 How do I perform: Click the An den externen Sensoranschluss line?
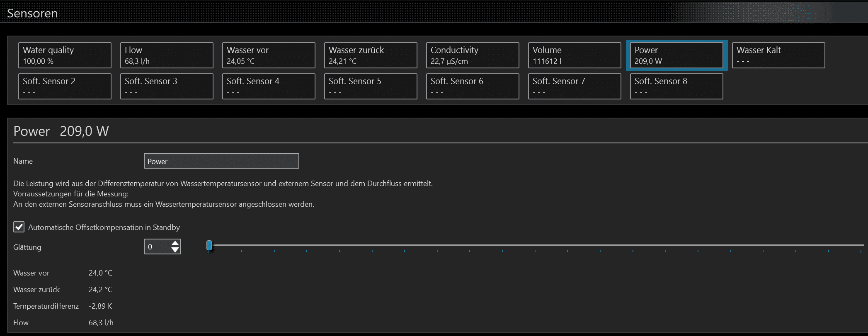(x=164, y=204)
